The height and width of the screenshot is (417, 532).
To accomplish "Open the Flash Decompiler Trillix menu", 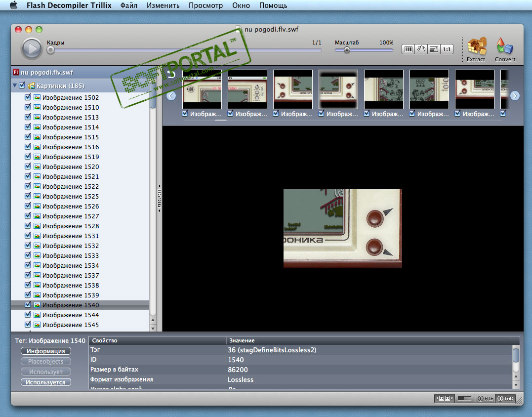I will pyautogui.click(x=69, y=5).
